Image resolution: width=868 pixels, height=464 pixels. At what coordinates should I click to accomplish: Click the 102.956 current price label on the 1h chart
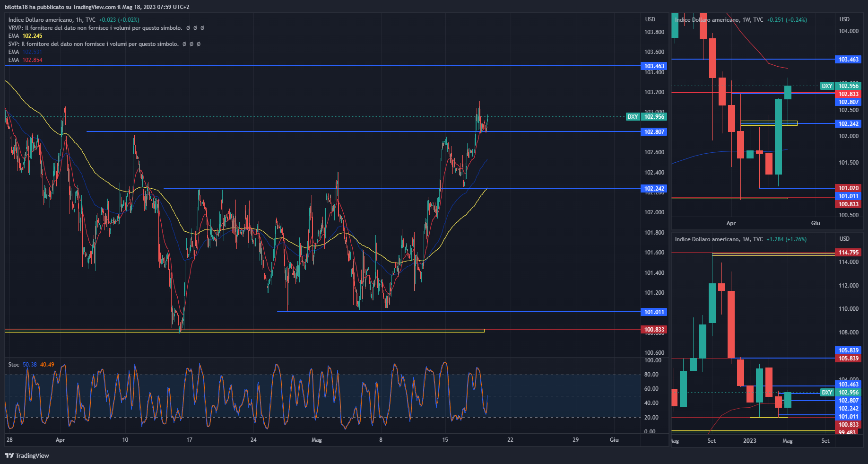coord(654,117)
